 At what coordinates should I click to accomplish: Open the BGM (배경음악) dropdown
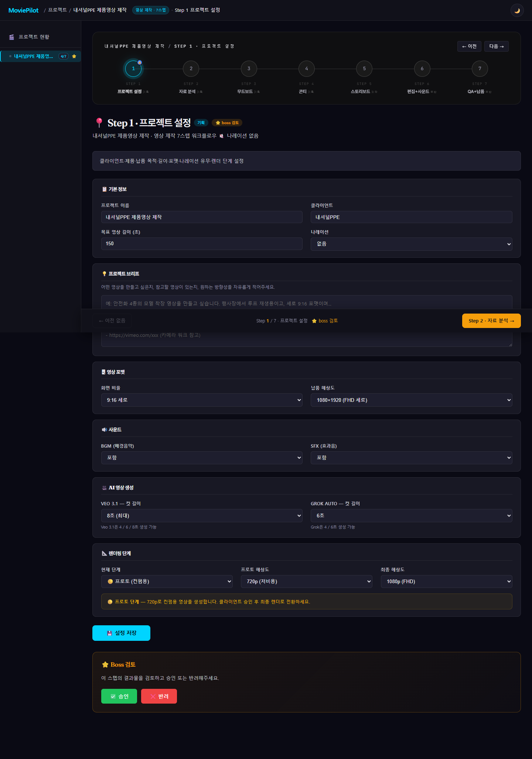202,458
